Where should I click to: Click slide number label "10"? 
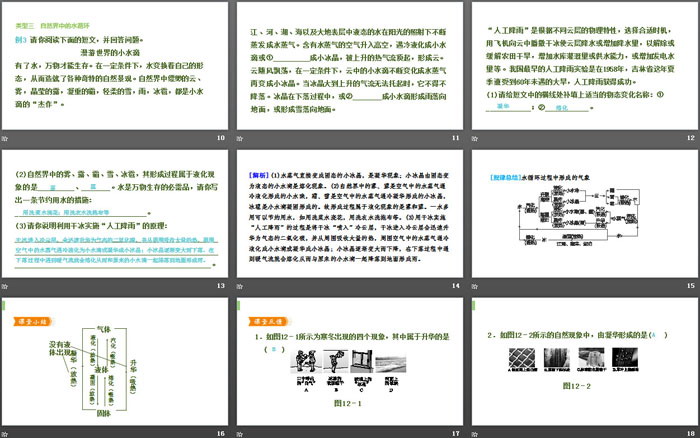point(221,138)
